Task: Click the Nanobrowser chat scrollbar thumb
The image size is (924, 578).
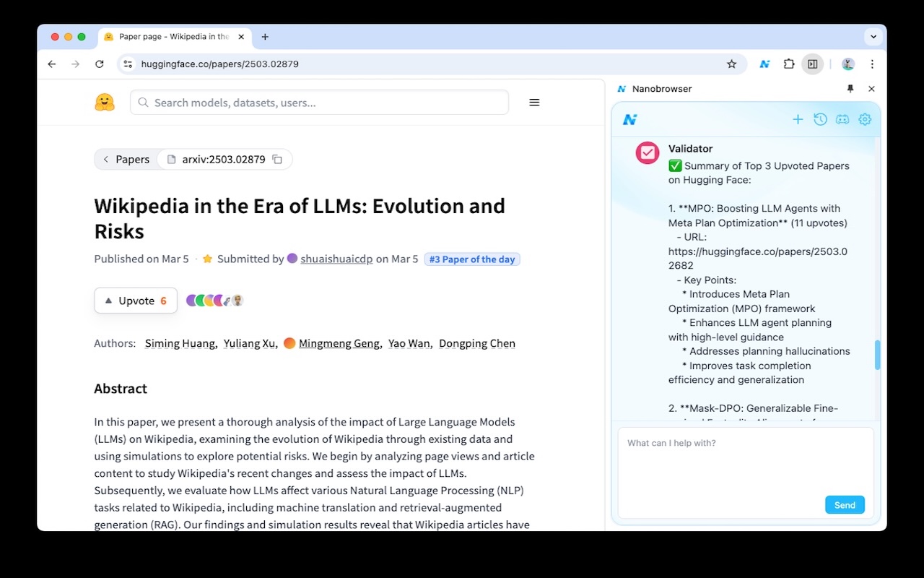Action: [x=878, y=355]
